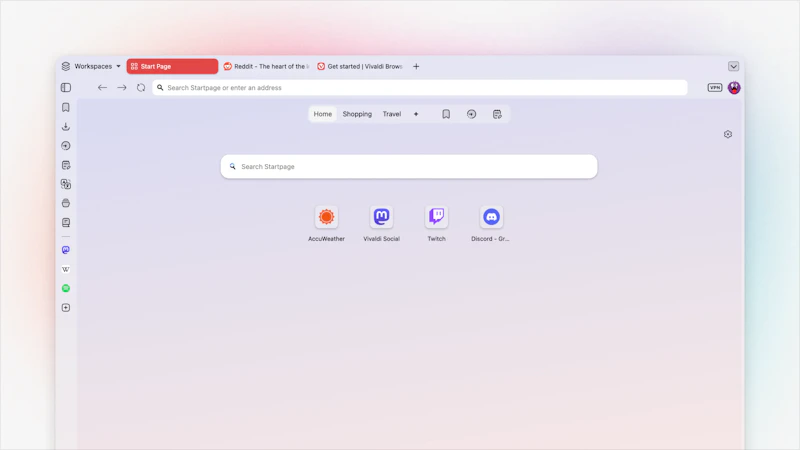Open start page settings gear
The width and height of the screenshot is (800, 450).
(728, 134)
